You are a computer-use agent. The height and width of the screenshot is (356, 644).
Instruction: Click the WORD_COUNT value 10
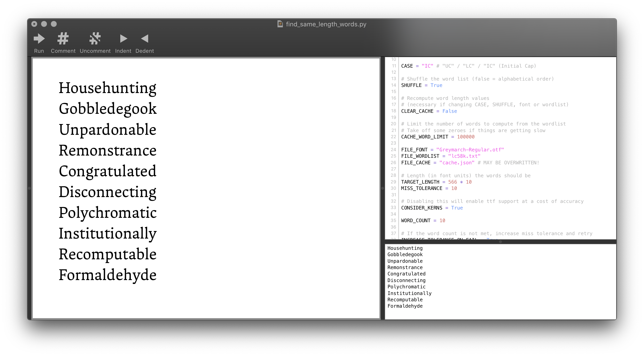(x=442, y=220)
